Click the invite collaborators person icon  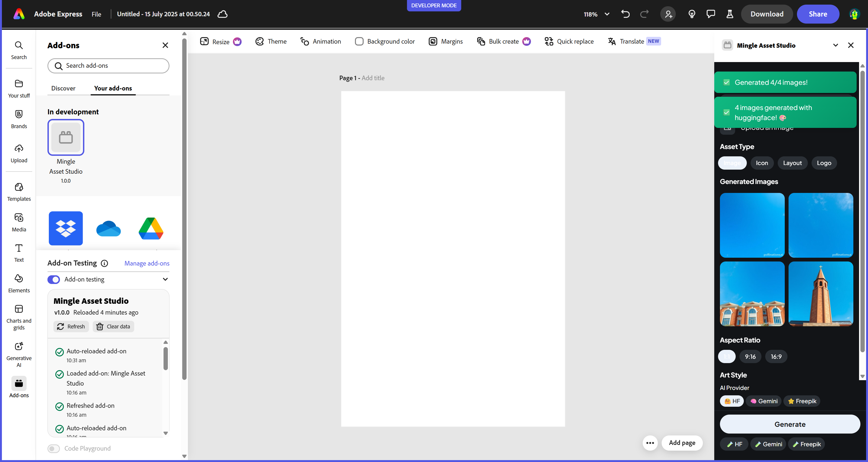coord(668,14)
